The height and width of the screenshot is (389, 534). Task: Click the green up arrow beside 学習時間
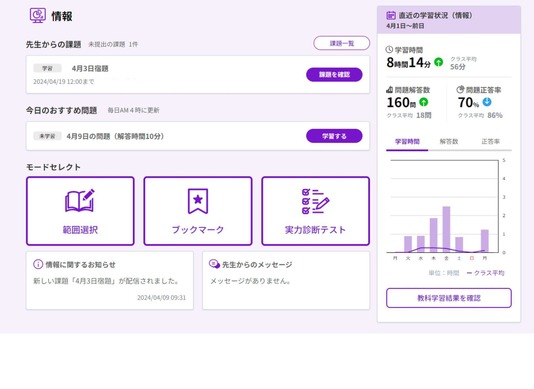[x=439, y=62]
